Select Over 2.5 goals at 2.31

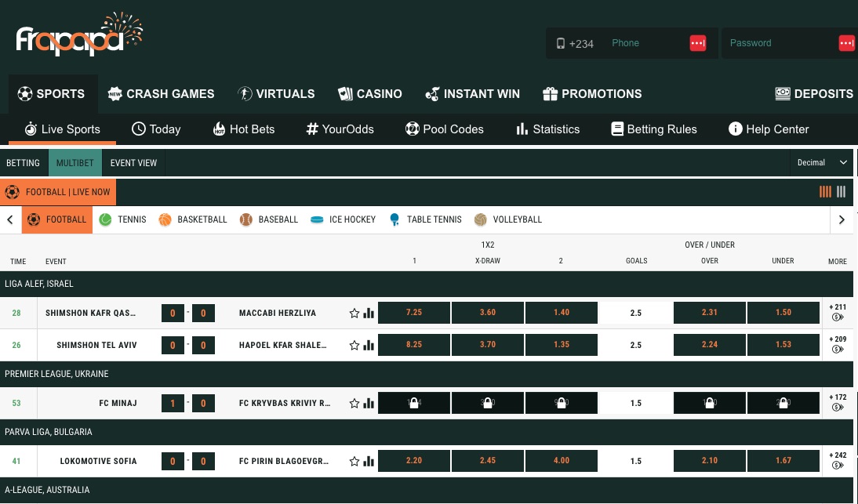click(x=710, y=313)
